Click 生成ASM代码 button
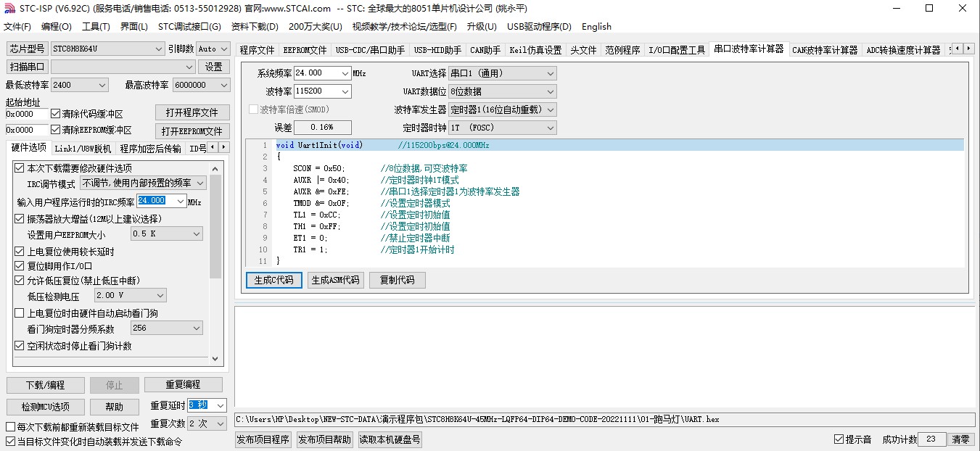 (x=335, y=280)
